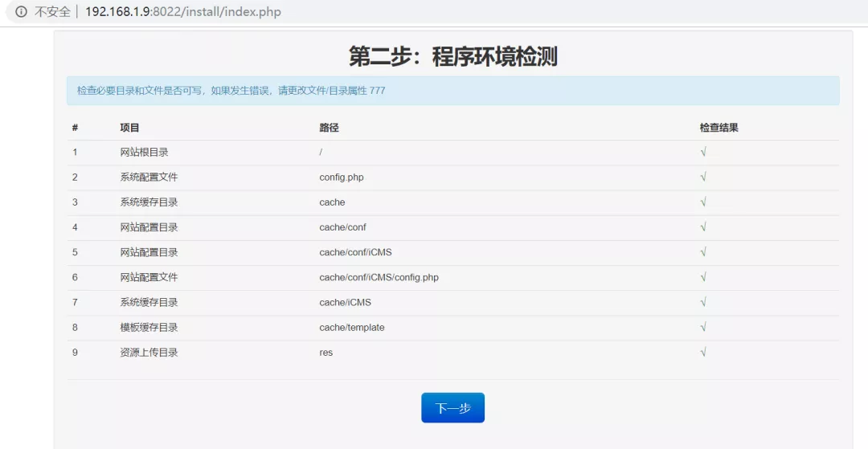Click the check mark for res row
This screenshot has width=868, height=449.
(x=703, y=353)
